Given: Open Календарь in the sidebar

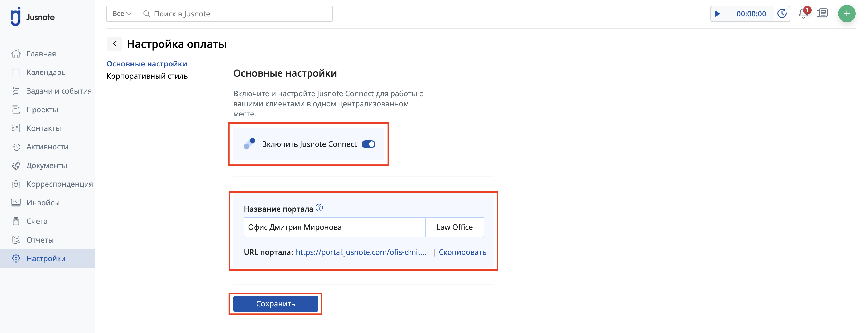Looking at the screenshot, I should (x=47, y=72).
